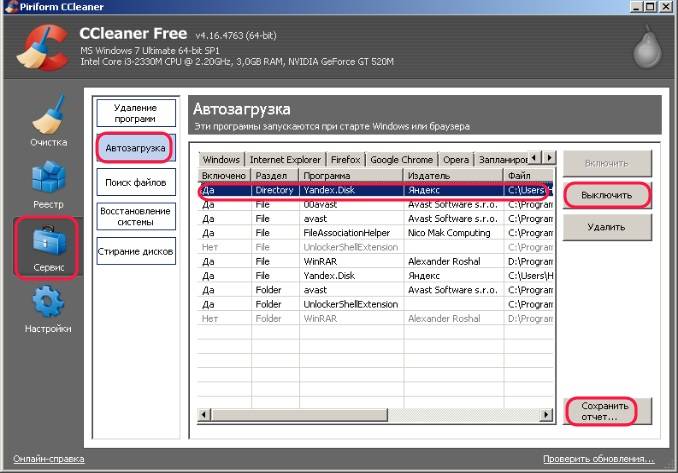Open the Очистка cleaner section

pos(48,122)
